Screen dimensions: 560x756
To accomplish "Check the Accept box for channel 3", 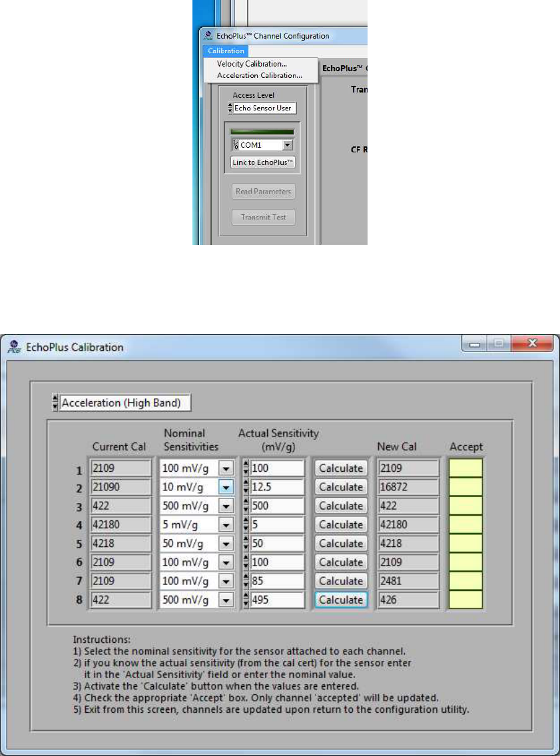I will (x=465, y=506).
